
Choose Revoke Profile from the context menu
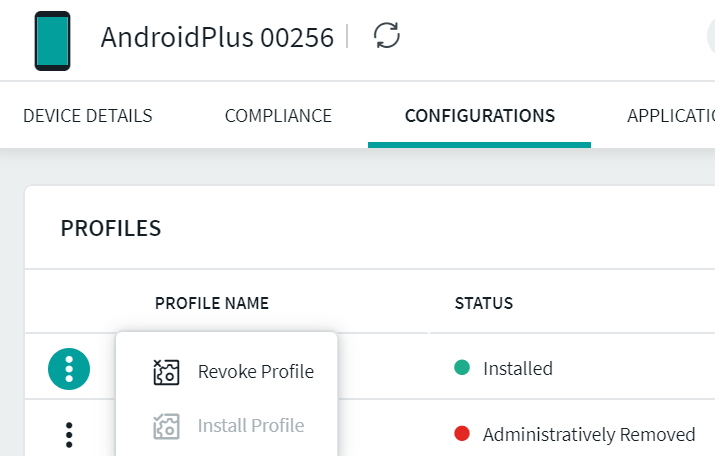(x=255, y=372)
